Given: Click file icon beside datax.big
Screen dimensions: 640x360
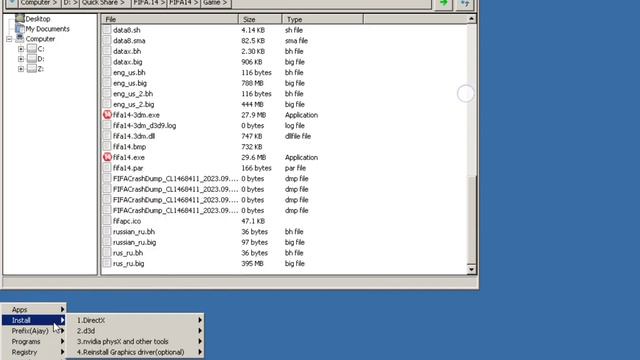Looking at the screenshot, I should (x=107, y=62).
